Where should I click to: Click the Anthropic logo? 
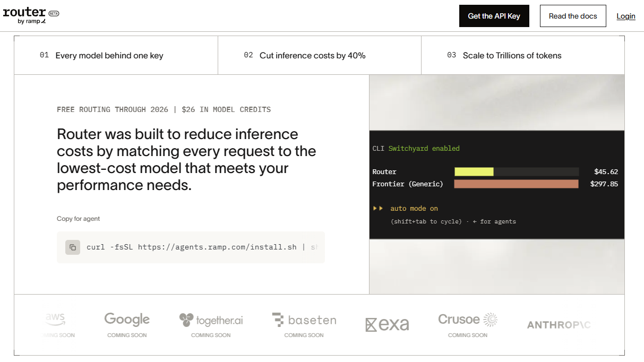559,324
